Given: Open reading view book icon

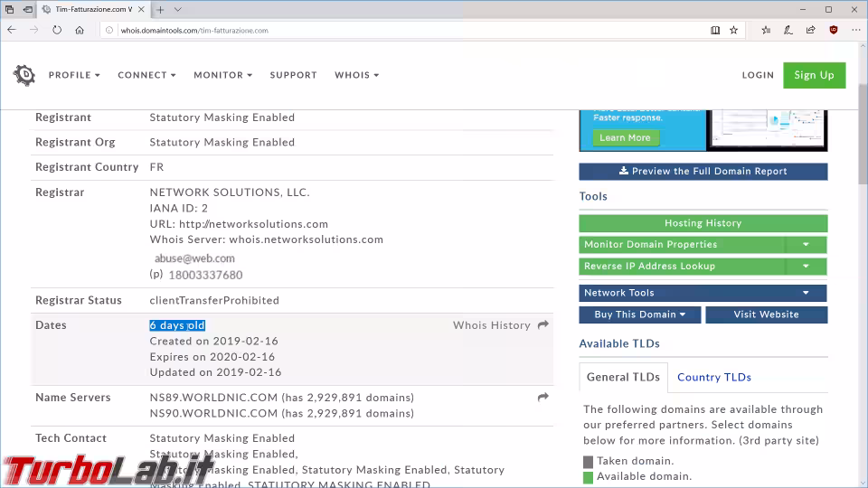Looking at the screenshot, I should click(x=715, y=30).
